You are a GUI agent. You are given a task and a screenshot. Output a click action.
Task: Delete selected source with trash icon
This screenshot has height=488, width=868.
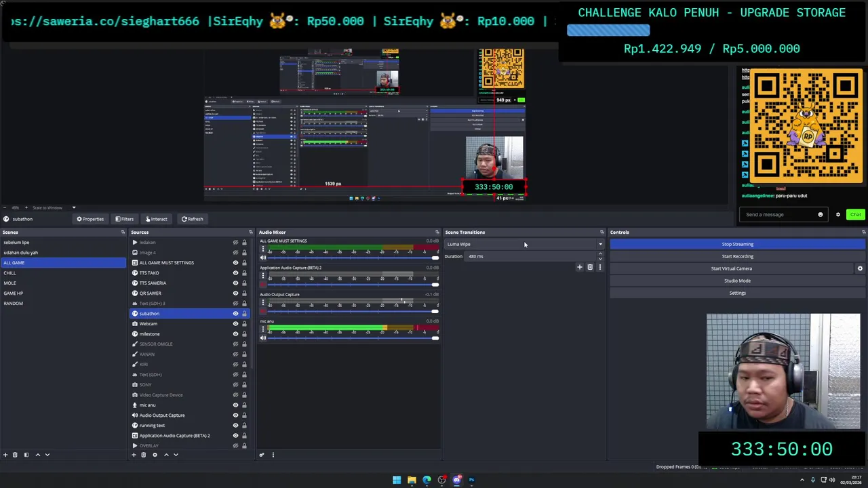[x=143, y=455]
